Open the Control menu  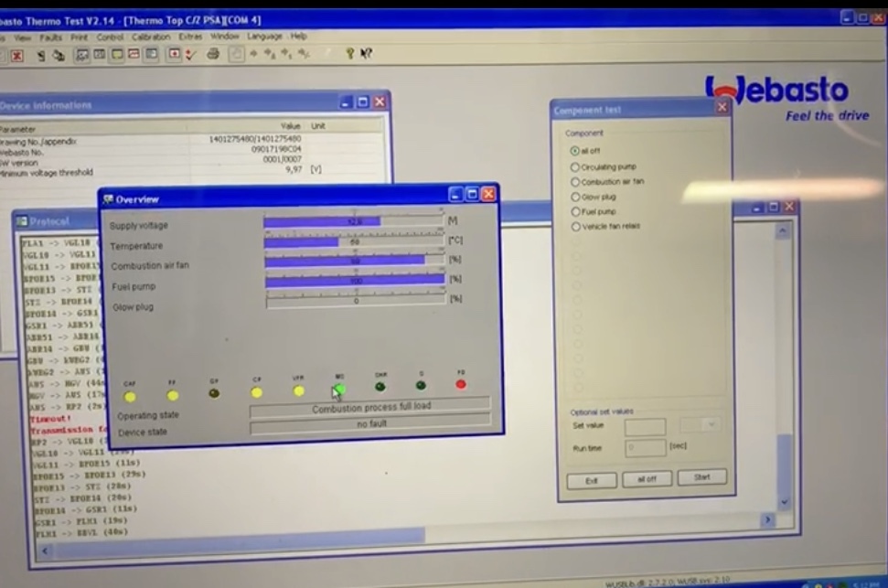110,37
